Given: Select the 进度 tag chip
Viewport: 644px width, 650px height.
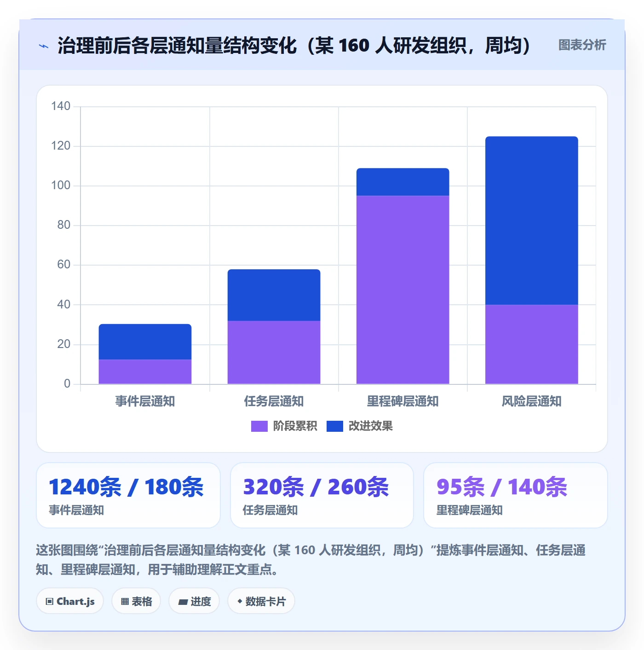Looking at the screenshot, I should (x=194, y=601).
